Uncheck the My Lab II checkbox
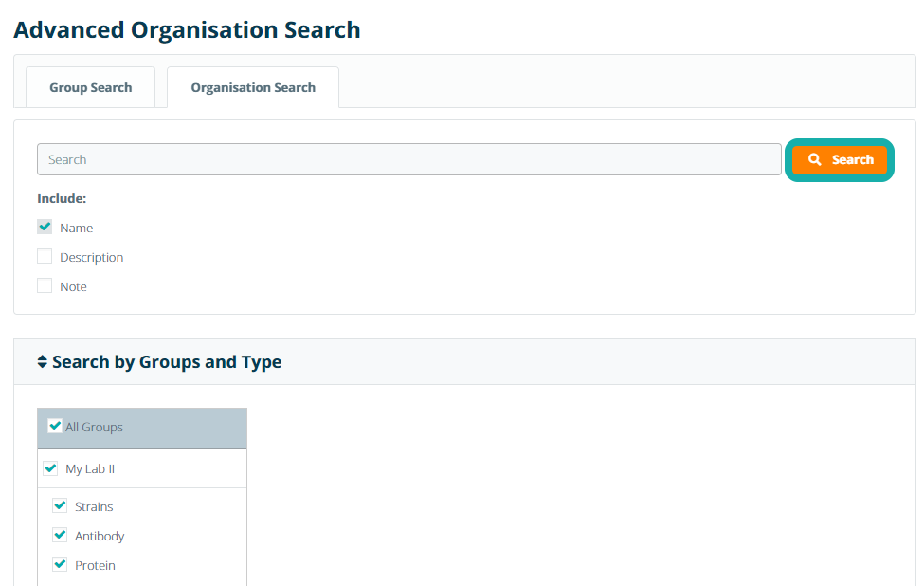924x586 pixels. click(x=51, y=468)
